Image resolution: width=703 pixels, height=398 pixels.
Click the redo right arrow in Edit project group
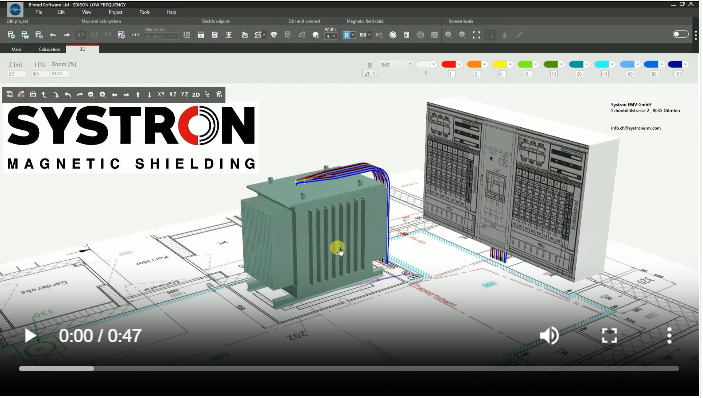[67, 35]
